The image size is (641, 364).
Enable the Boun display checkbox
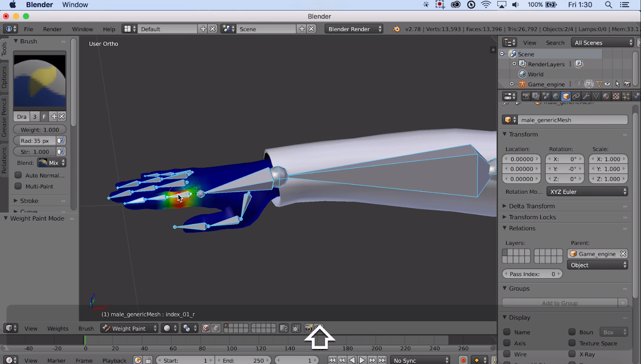[x=572, y=332]
